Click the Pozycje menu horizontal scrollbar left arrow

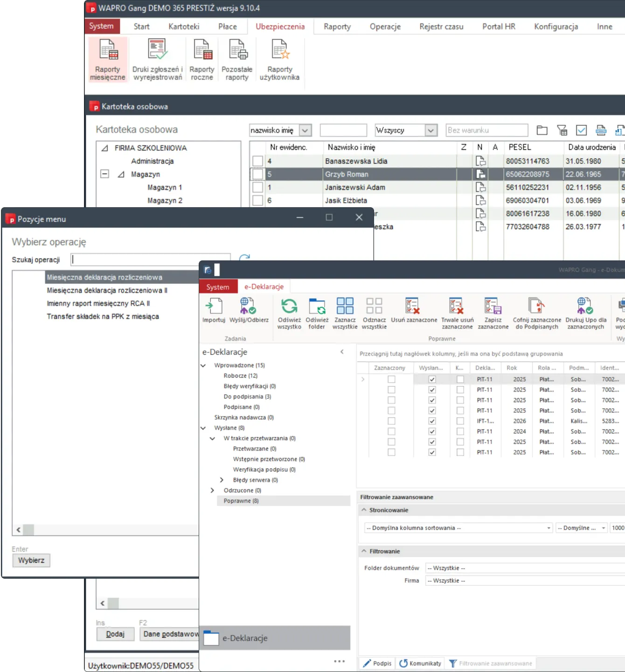(x=18, y=530)
